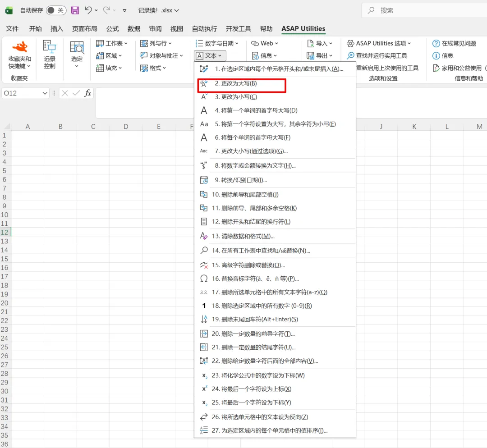Open 收藏夹和快捷键 favorites button

click(19, 55)
